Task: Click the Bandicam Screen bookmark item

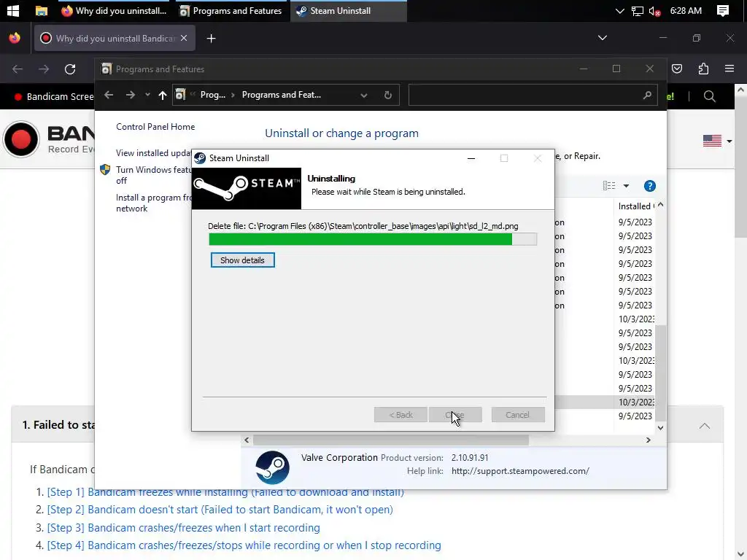Action: click(x=53, y=97)
